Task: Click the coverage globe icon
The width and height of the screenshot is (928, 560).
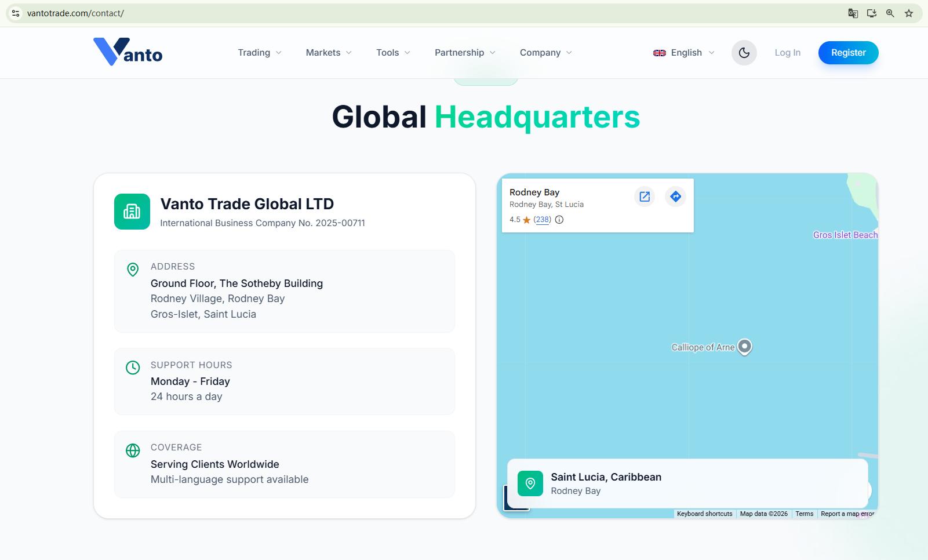Action: point(133,450)
